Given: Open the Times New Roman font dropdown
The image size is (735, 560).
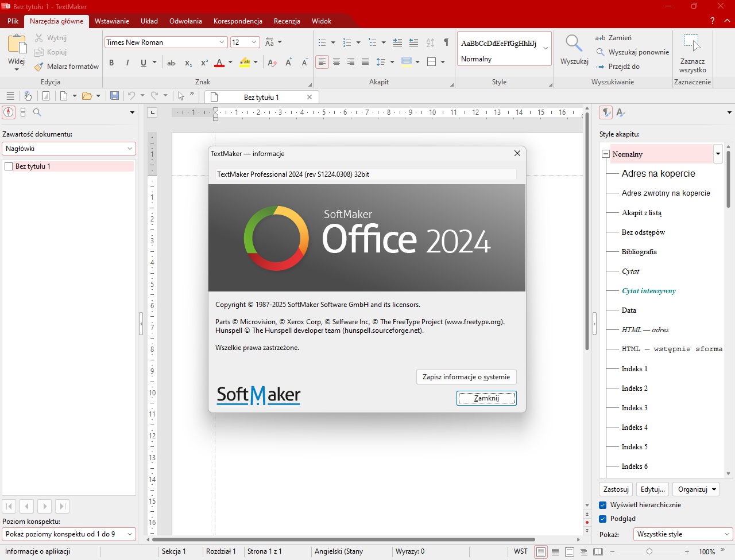Looking at the screenshot, I should [x=222, y=42].
